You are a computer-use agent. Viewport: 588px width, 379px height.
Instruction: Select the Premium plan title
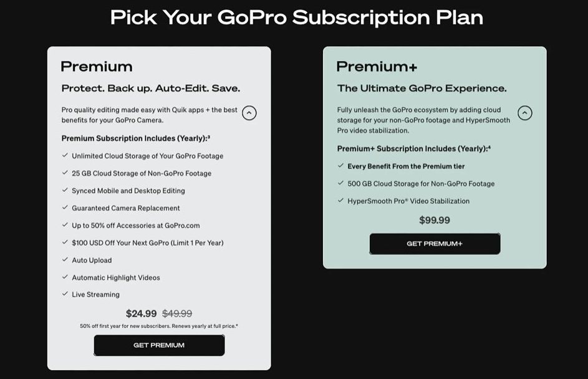97,67
